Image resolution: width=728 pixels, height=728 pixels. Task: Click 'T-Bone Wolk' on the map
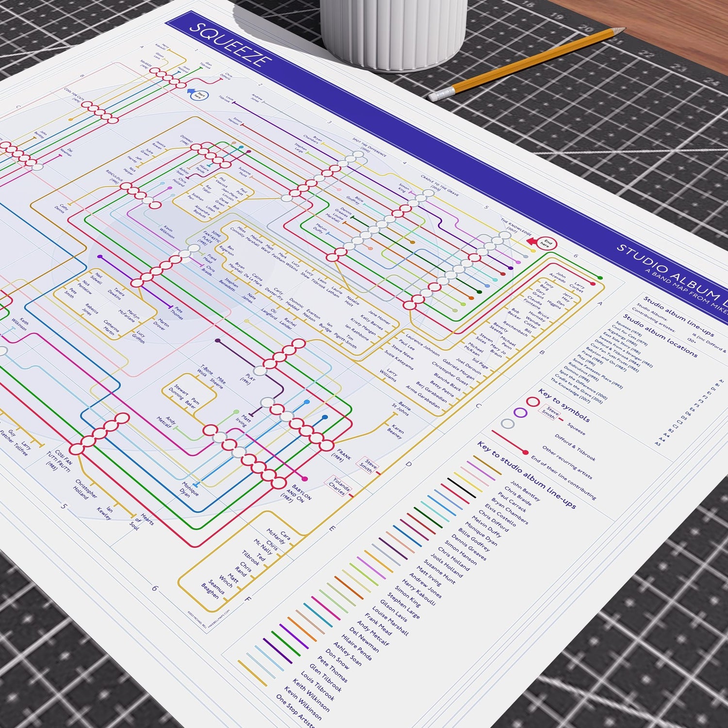click(205, 372)
